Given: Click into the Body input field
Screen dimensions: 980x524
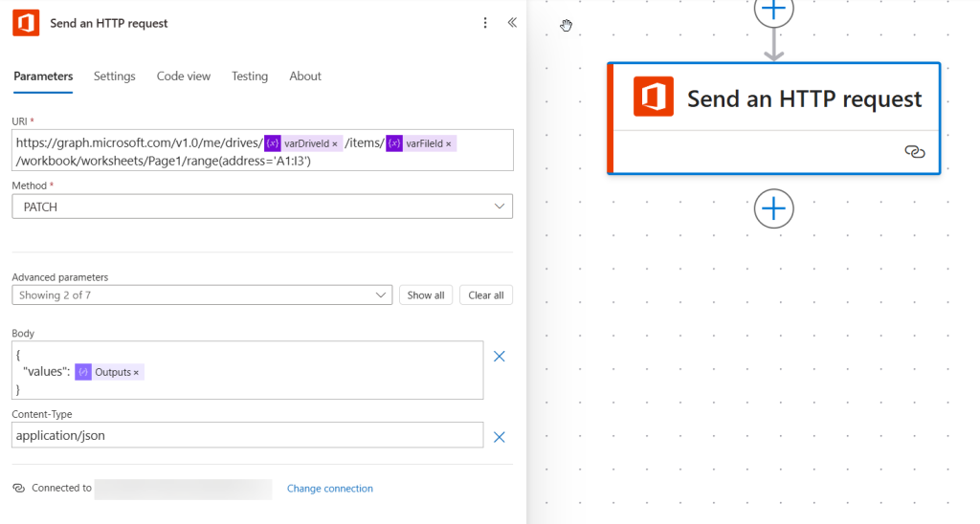Looking at the screenshot, I should point(248,370).
